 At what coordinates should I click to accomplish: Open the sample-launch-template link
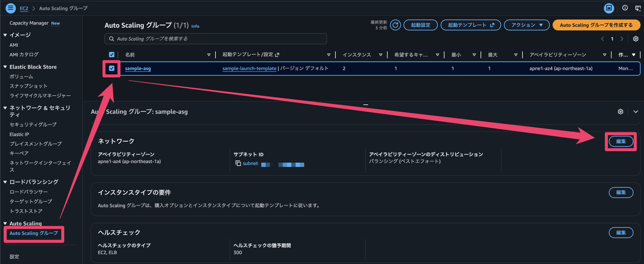click(x=249, y=68)
